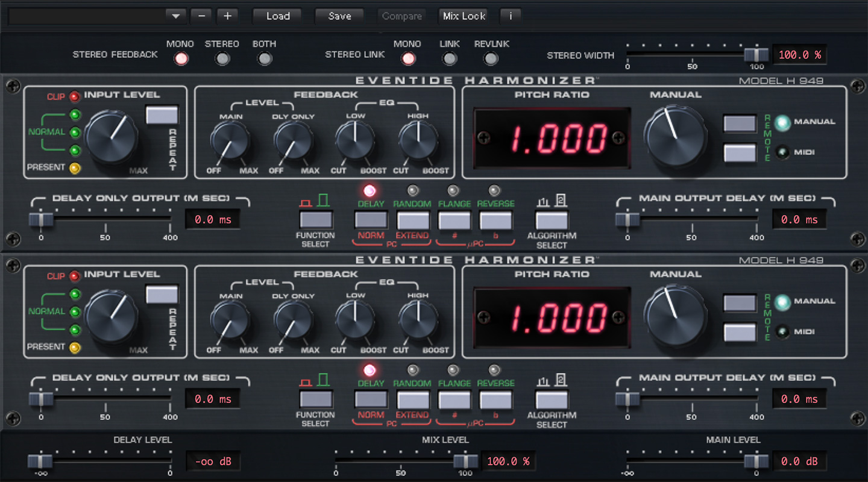Select top unit DELAY / NORM button
Screen dimensions: 868x482
click(371, 220)
